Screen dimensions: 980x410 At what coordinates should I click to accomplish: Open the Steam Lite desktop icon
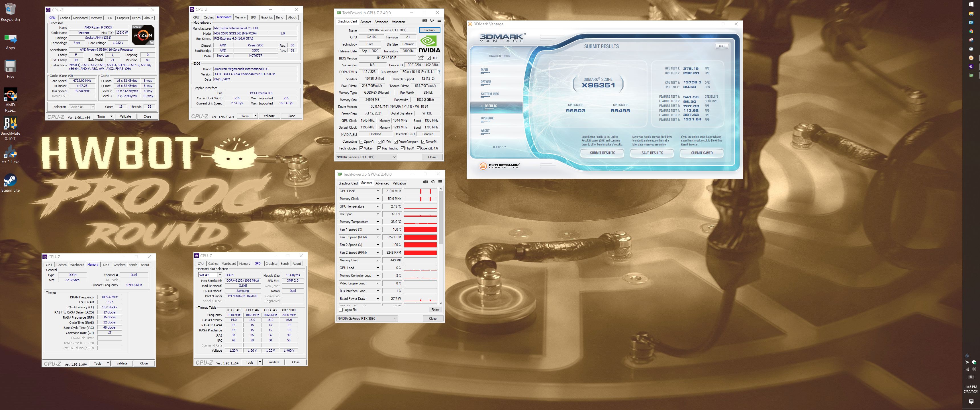tap(10, 183)
